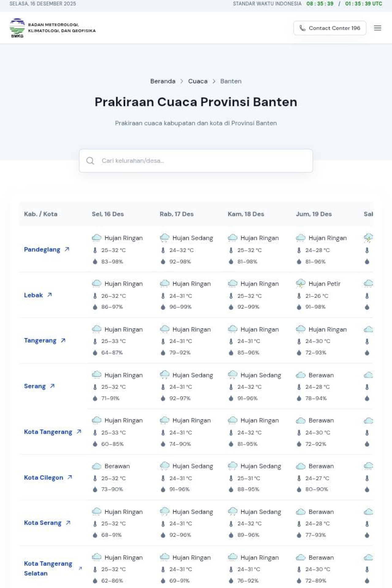
Task: Focus the Cari kelurahan/desa search field
Action: pos(202,161)
